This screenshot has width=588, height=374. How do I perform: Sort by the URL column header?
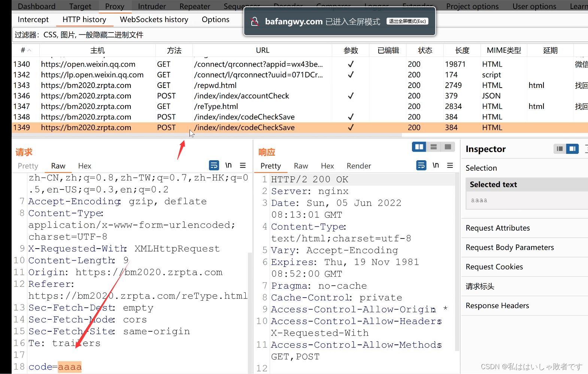tap(262, 50)
